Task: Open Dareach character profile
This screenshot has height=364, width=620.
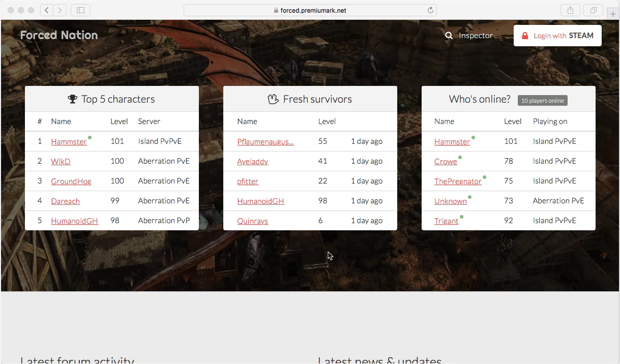Action: pyautogui.click(x=66, y=201)
